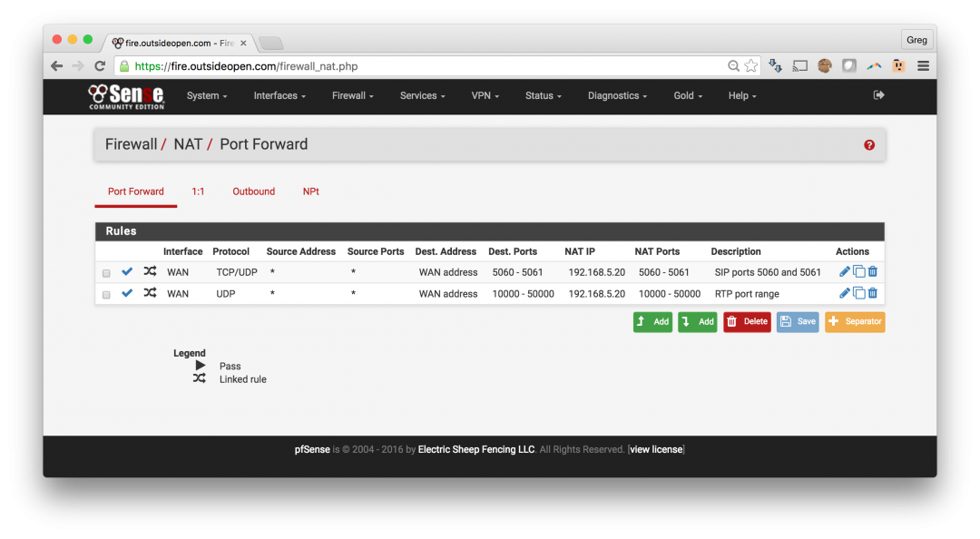Image resolution: width=980 pixels, height=539 pixels.
Task: Click the edit pencil icon for SIP ports rule
Action: pyautogui.click(x=845, y=271)
